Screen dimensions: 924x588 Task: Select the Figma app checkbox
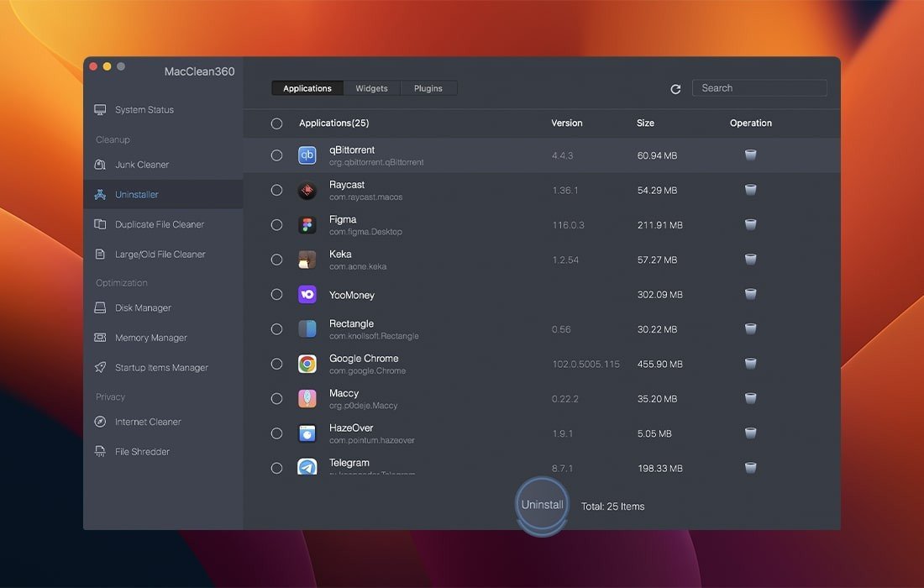(276, 225)
